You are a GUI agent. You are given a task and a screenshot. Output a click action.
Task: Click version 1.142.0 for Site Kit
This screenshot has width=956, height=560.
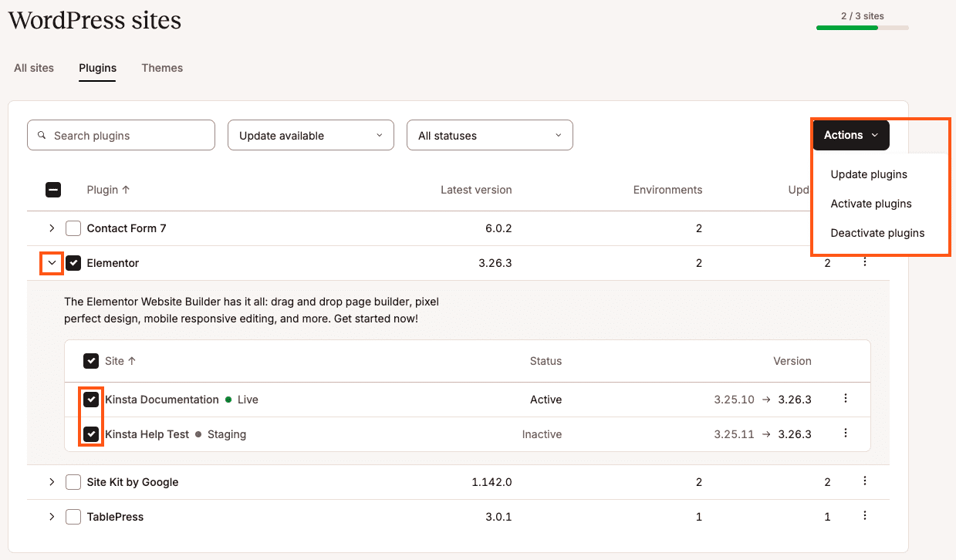click(492, 482)
